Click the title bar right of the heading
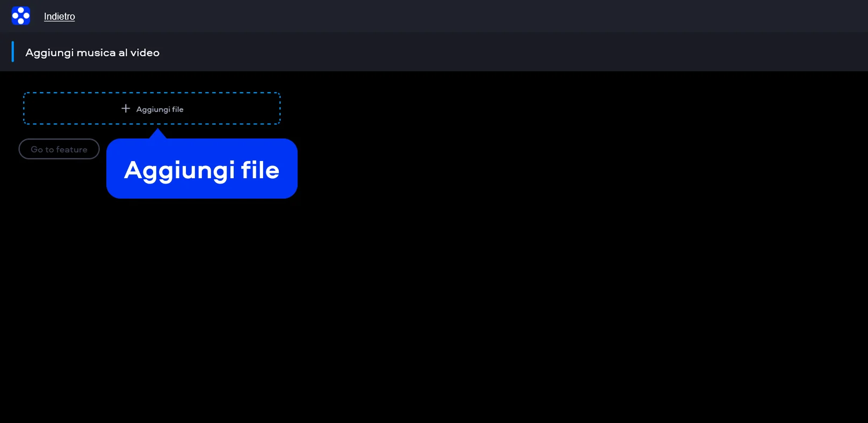The width and height of the screenshot is (868, 423). [x=510, y=52]
